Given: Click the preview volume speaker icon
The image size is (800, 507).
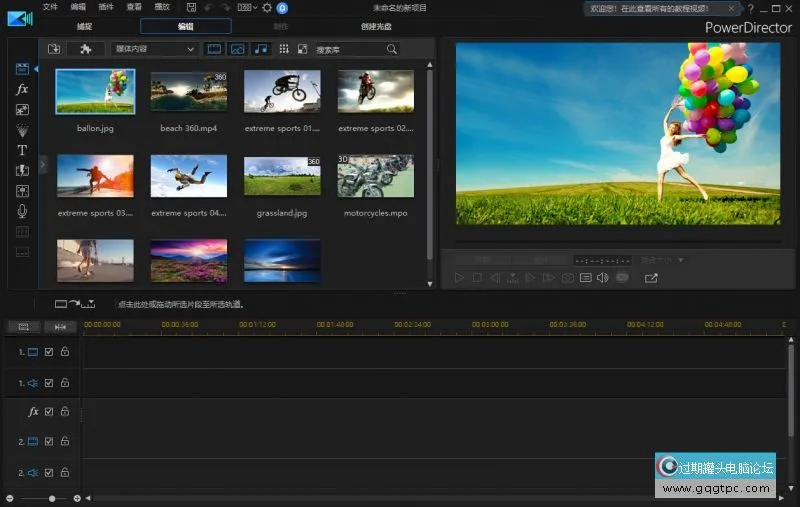Looking at the screenshot, I should tap(602, 278).
